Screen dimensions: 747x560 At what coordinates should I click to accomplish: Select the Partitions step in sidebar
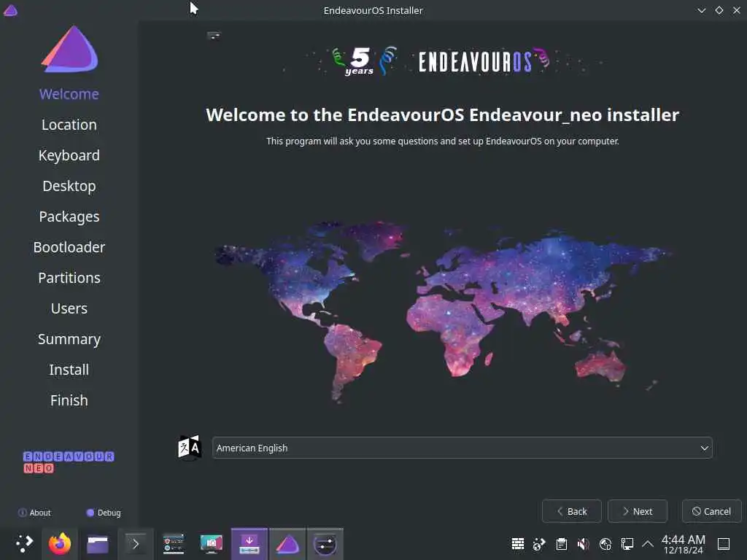[x=69, y=278]
